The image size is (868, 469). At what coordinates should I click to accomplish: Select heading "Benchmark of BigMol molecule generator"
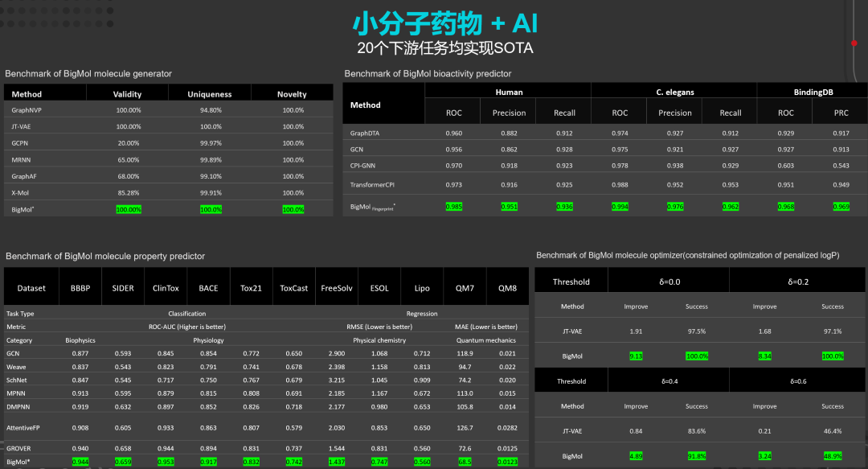88,74
